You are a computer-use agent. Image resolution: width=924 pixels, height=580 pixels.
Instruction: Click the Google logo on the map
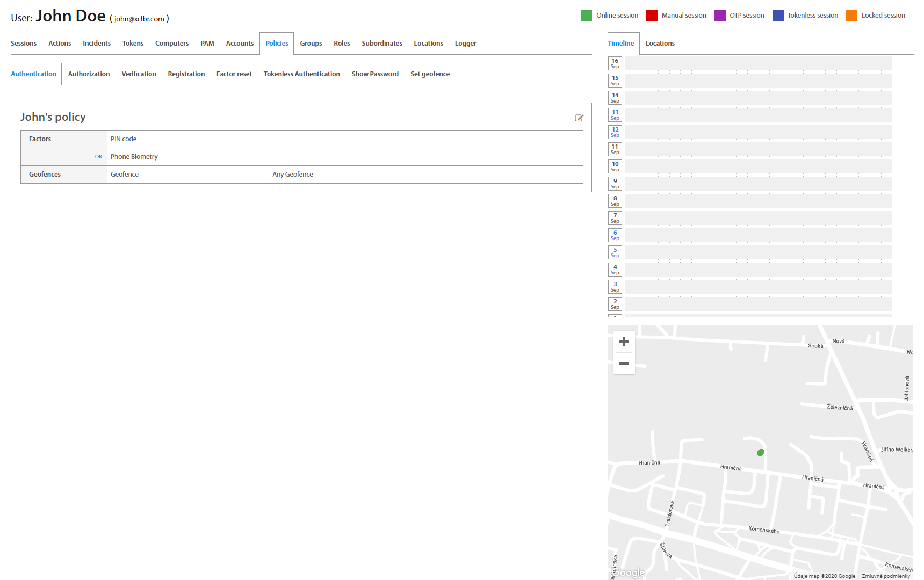tap(629, 572)
